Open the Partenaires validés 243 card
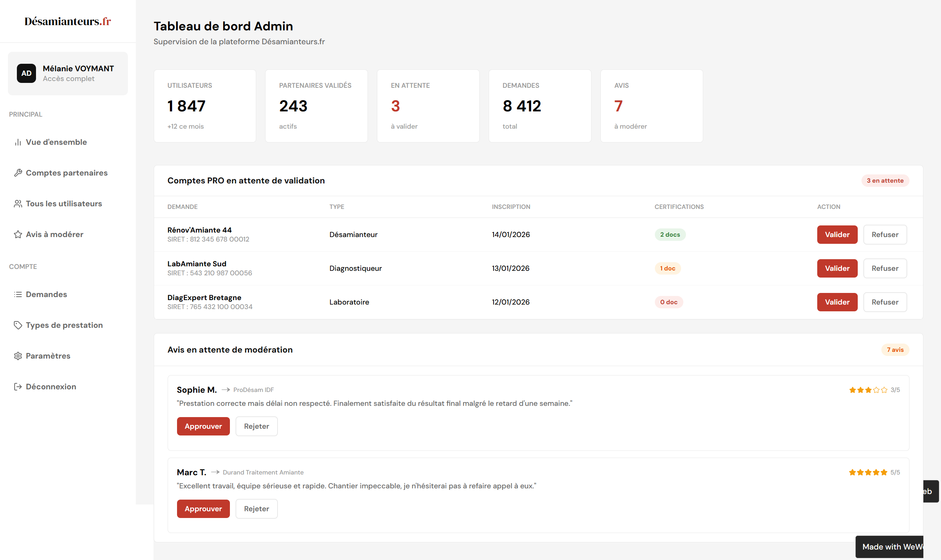The height and width of the screenshot is (560, 941). coord(317,106)
